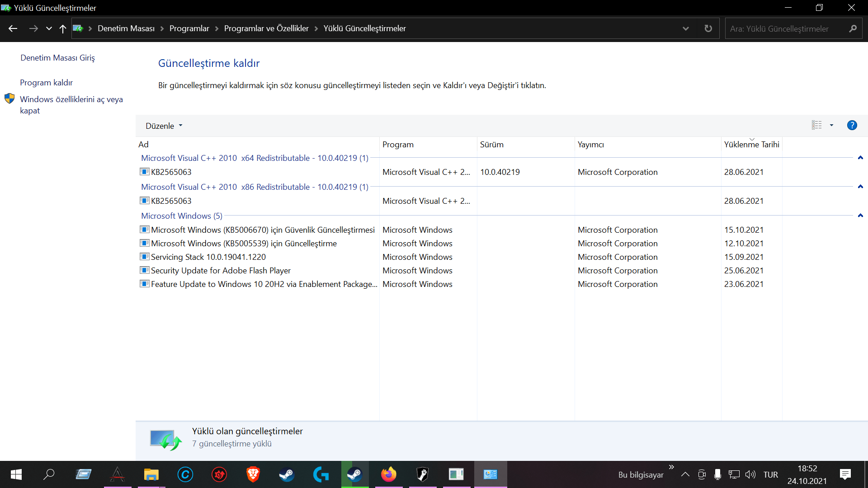Viewport: 868px width, 488px height.
Task: Open the Denetim Masası Giriş link
Action: pos(57,58)
